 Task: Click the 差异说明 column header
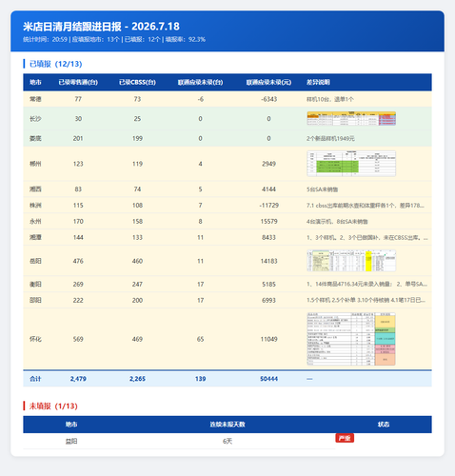point(318,82)
